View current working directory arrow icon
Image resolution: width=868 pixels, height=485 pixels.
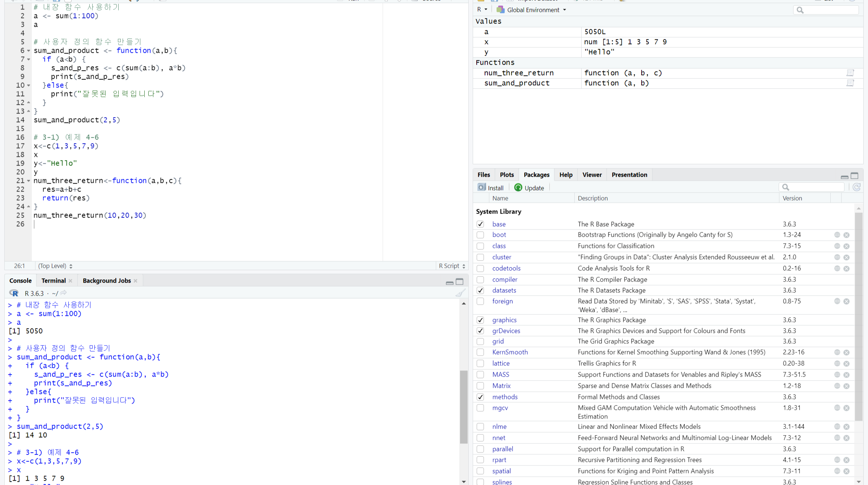pos(64,293)
